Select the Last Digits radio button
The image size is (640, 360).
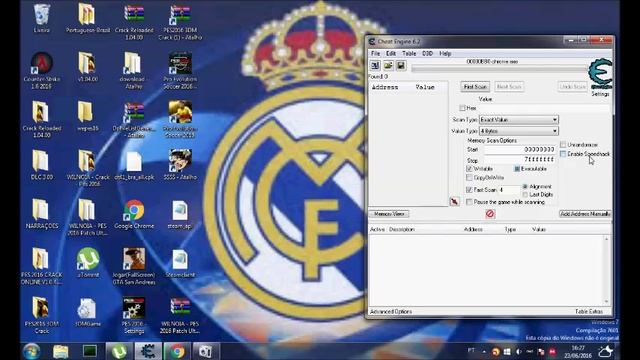tap(525, 195)
